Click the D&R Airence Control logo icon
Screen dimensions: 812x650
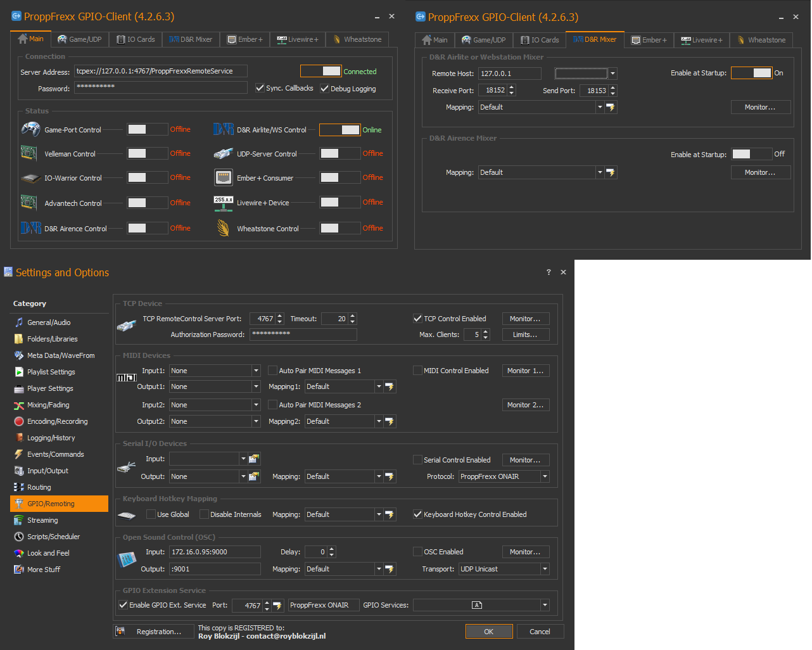(31, 228)
